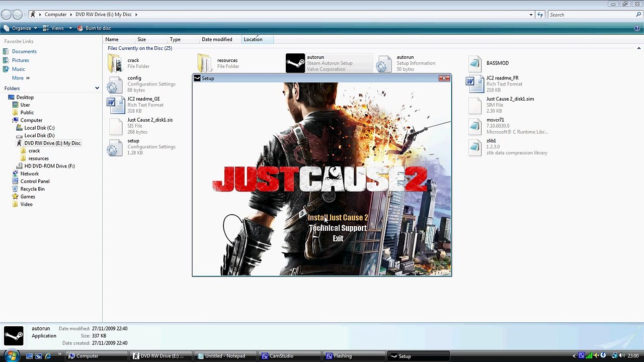644x362 pixels.
Task: Click into the Search box
Action: click(591, 15)
